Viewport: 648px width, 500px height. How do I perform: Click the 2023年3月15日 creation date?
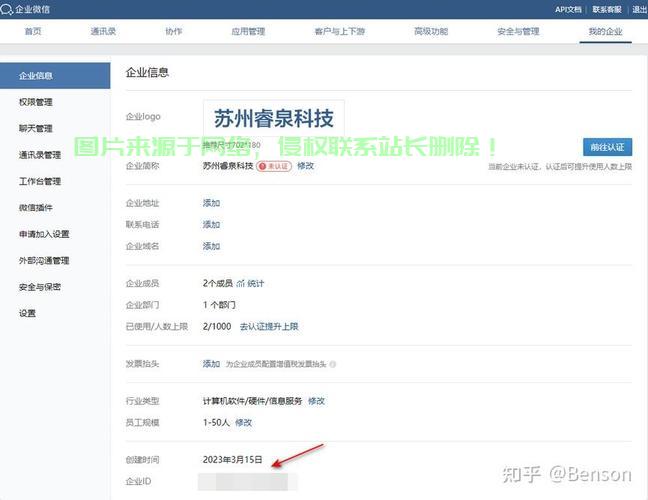233,460
